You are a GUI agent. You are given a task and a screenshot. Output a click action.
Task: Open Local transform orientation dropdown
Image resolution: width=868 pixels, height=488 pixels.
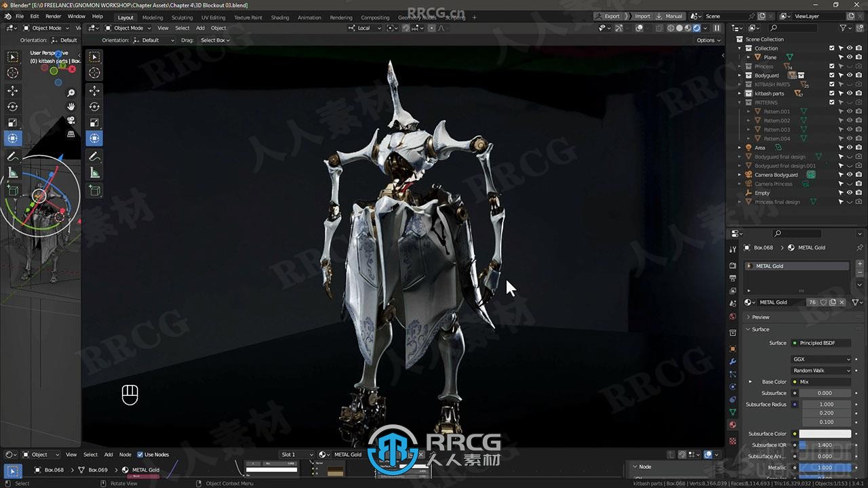point(364,28)
